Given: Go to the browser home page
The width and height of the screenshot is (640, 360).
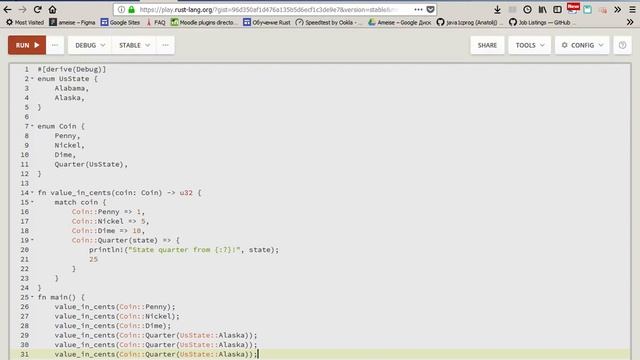Looking at the screenshot, I should (x=52, y=9).
